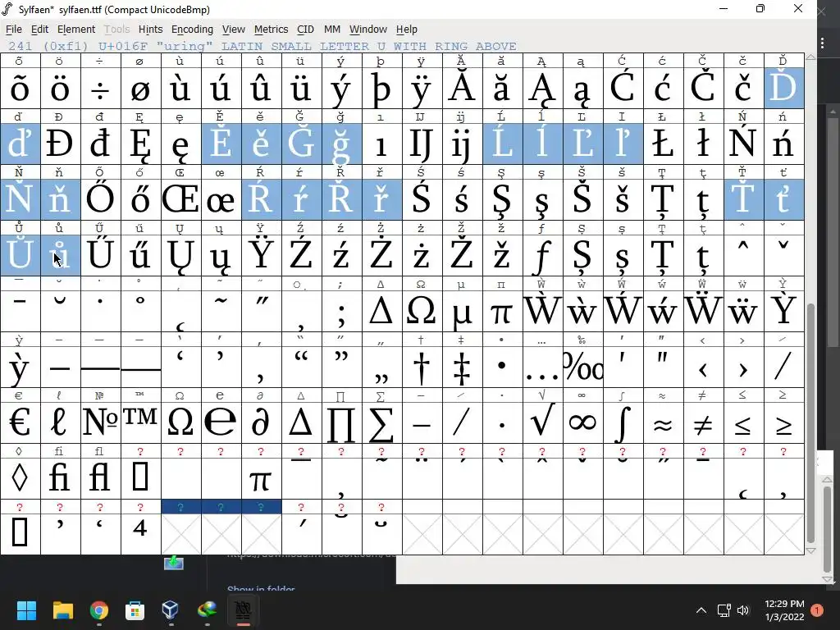Open File Explorer from the taskbar
This screenshot has height=630, width=840.
click(x=62, y=609)
